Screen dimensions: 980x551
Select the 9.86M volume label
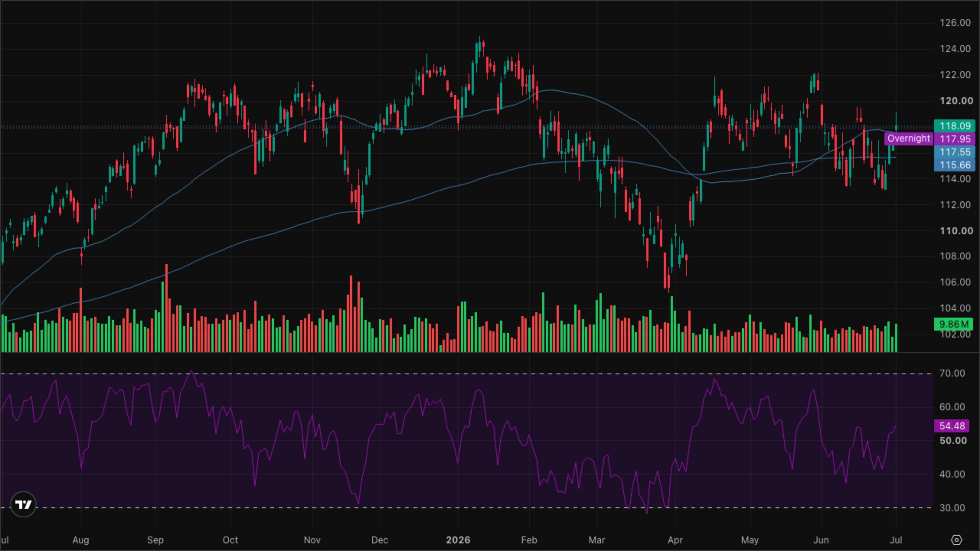click(953, 324)
